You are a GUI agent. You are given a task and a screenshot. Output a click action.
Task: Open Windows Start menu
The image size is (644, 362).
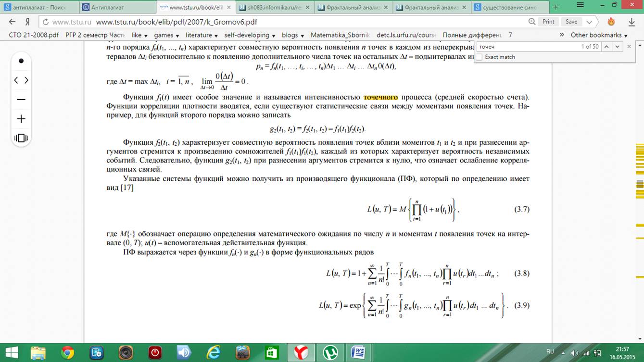(x=11, y=352)
